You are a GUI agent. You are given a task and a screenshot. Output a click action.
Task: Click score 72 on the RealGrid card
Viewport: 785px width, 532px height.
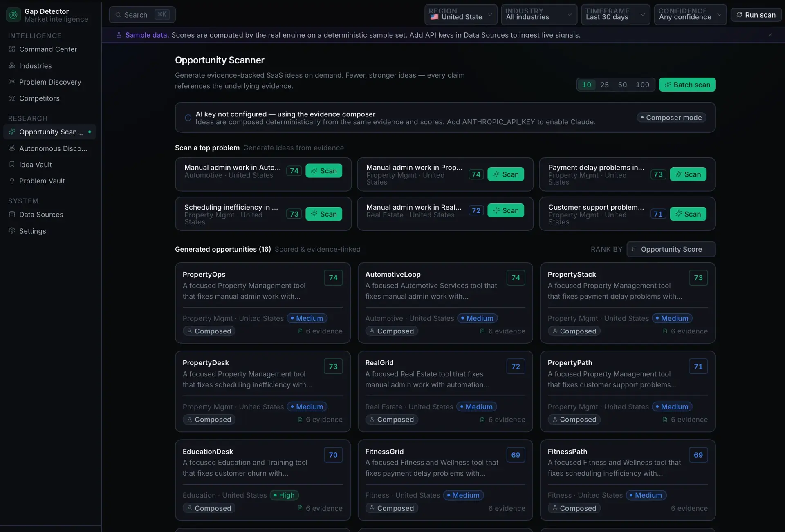click(516, 366)
